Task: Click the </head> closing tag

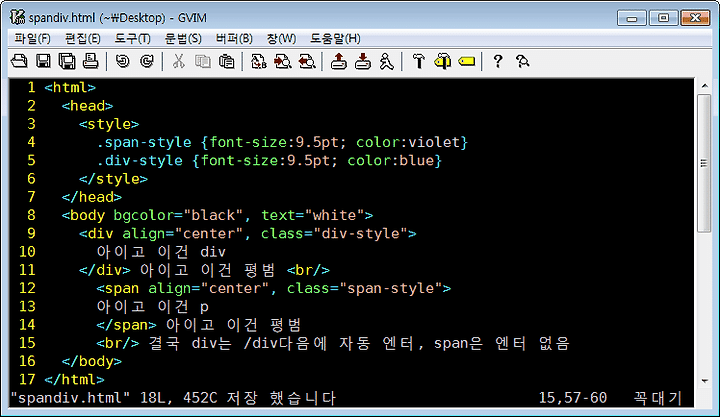Action: coord(92,197)
